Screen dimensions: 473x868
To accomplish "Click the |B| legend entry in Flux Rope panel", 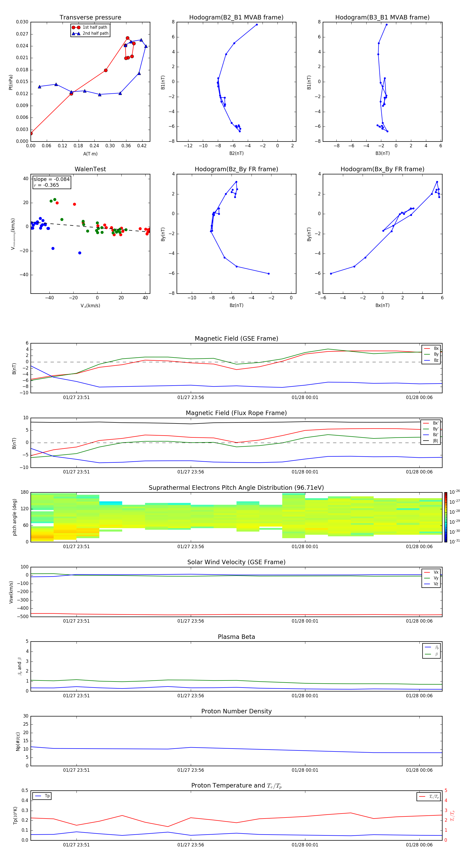I will coord(431,441).
